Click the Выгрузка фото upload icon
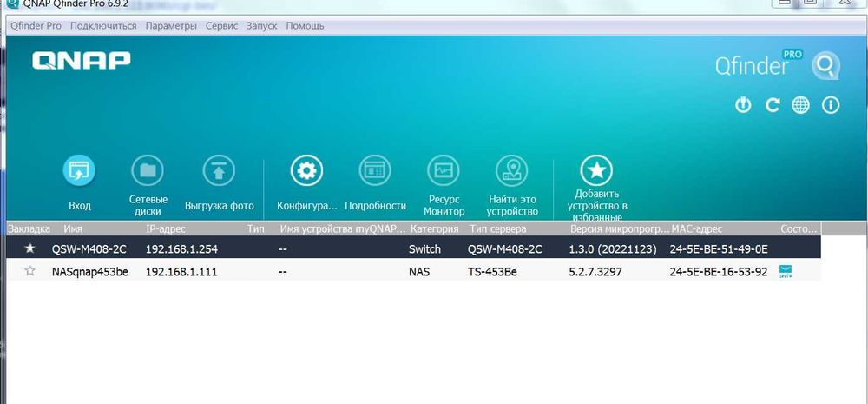 coord(219,170)
